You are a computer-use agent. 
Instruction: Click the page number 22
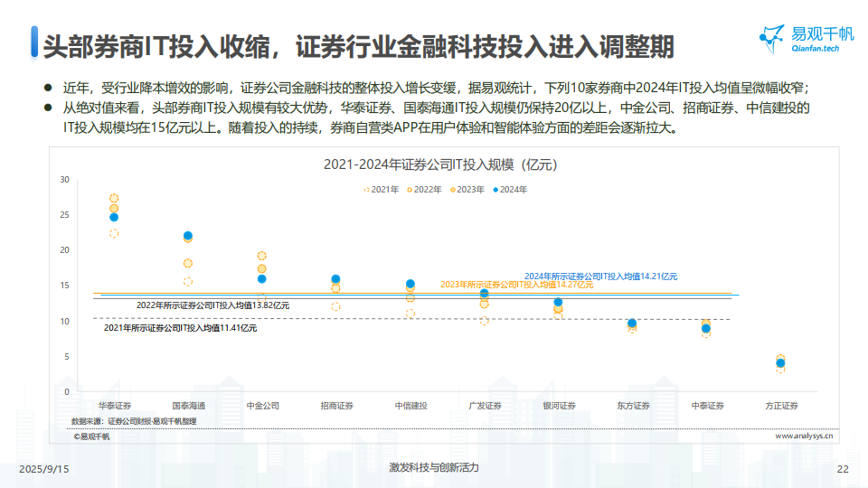pyautogui.click(x=843, y=468)
